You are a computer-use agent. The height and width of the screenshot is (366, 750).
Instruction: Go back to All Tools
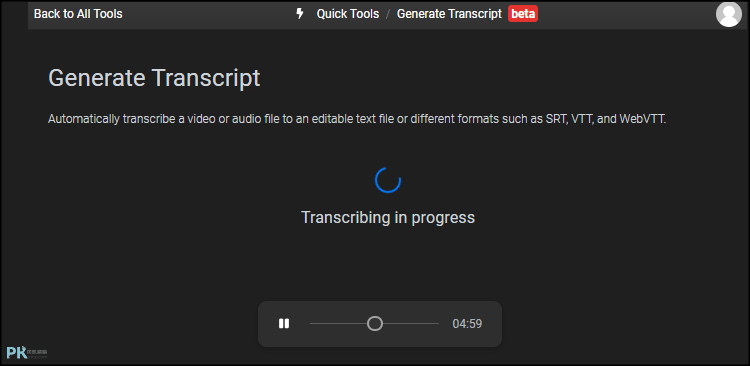click(x=78, y=14)
